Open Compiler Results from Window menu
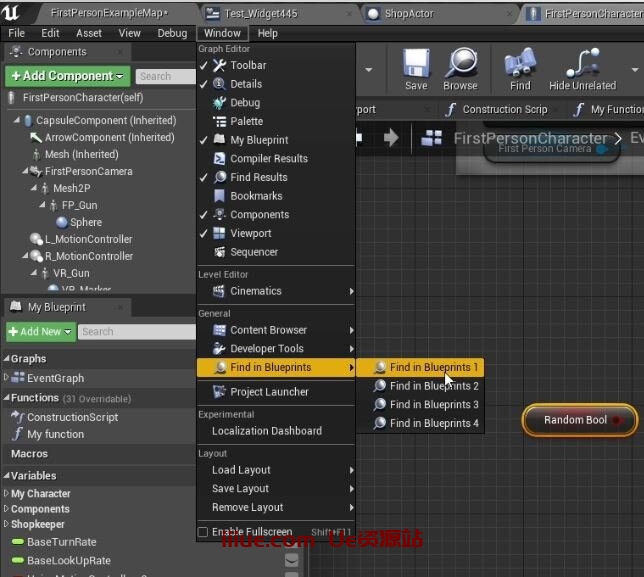 point(268,158)
